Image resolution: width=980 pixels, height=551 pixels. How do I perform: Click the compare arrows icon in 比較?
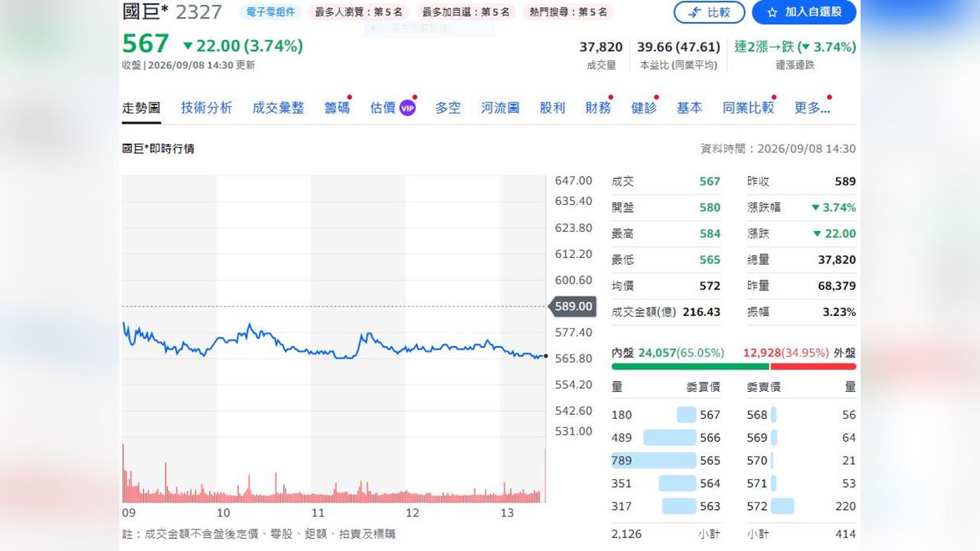tap(695, 12)
